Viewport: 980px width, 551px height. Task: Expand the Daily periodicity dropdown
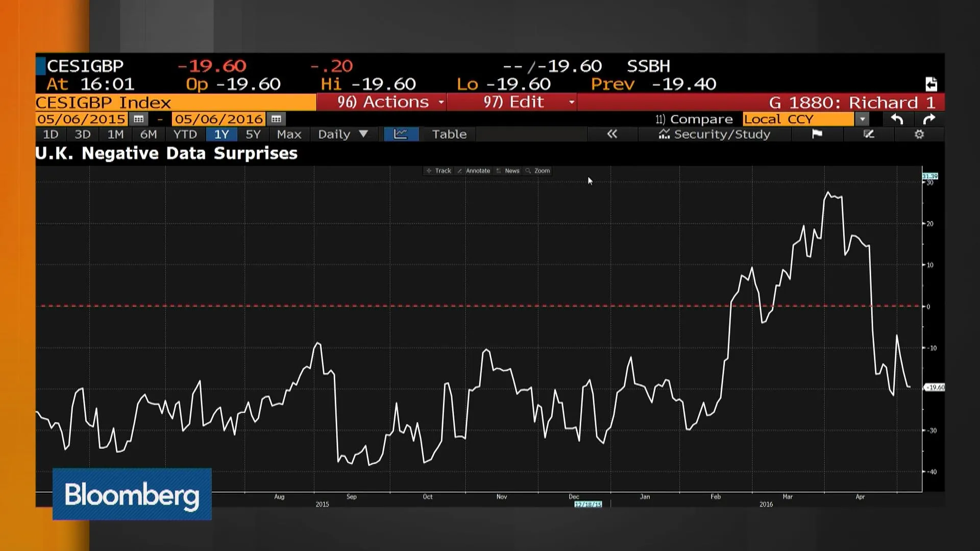coord(342,134)
